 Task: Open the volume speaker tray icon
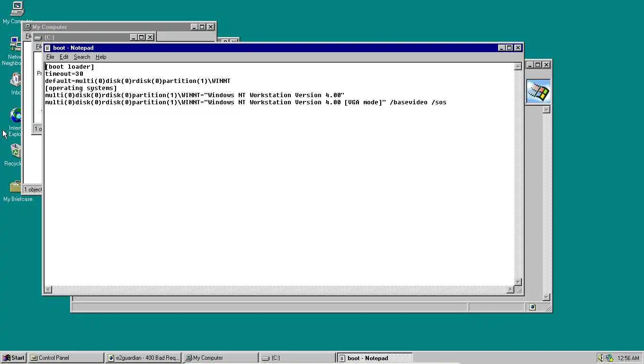click(x=600, y=358)
